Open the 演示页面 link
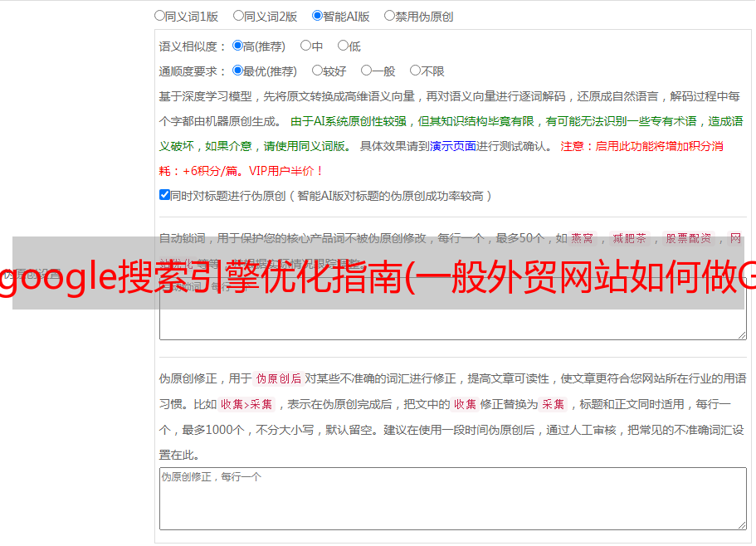 453,146
